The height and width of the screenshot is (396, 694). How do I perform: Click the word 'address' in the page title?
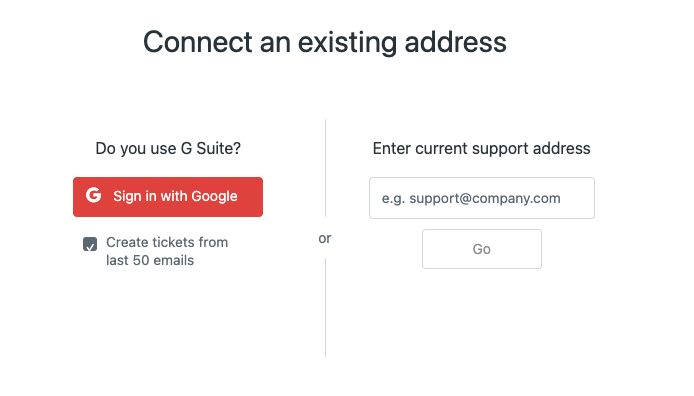point(455,42)
